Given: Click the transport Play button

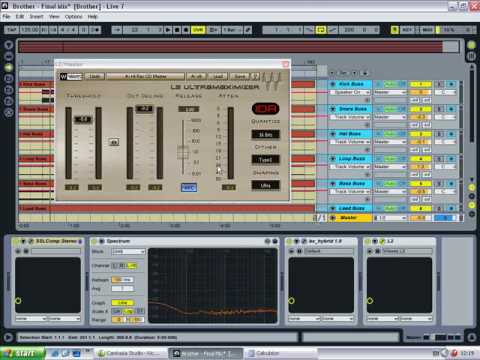Looking at the screenshot, I should [x=168, y=30].
